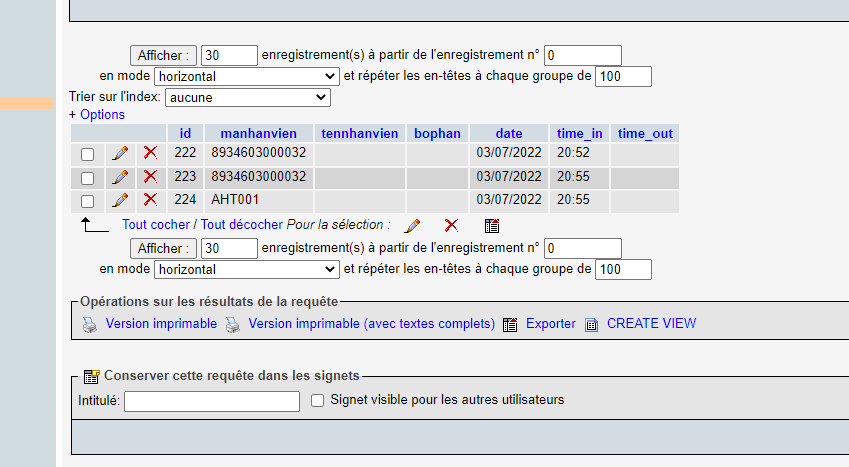
Task: Expand the '+ Options' section
Action: 97,115
